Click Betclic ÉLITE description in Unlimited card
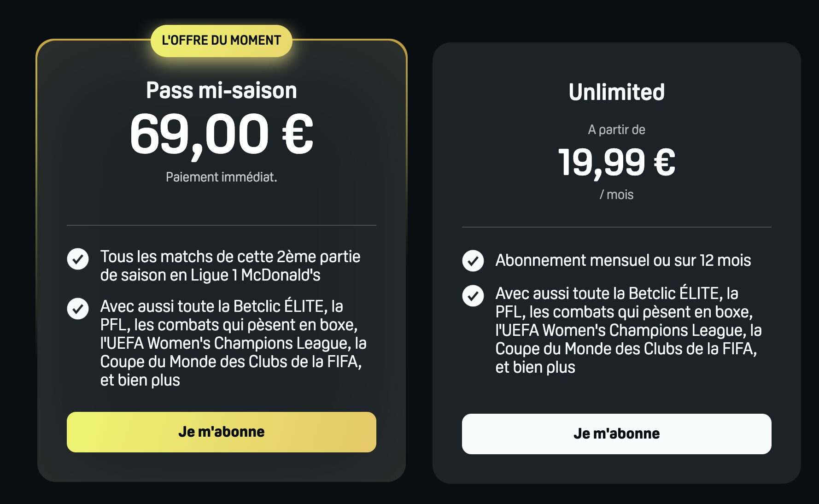This screenshot has height=504, width=819. [x=629, y=330]
